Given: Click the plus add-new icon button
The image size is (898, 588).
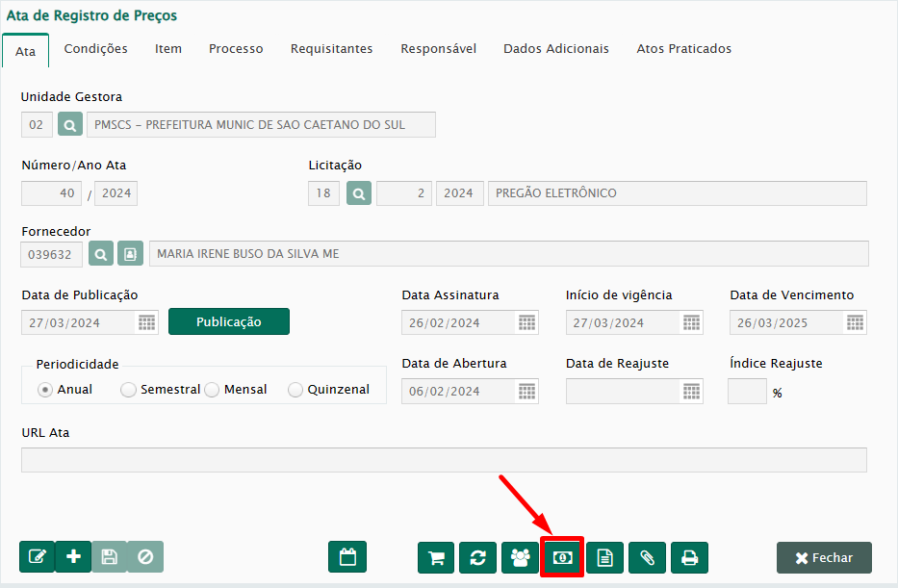Looking at the screenshot, I should (74, 557).
